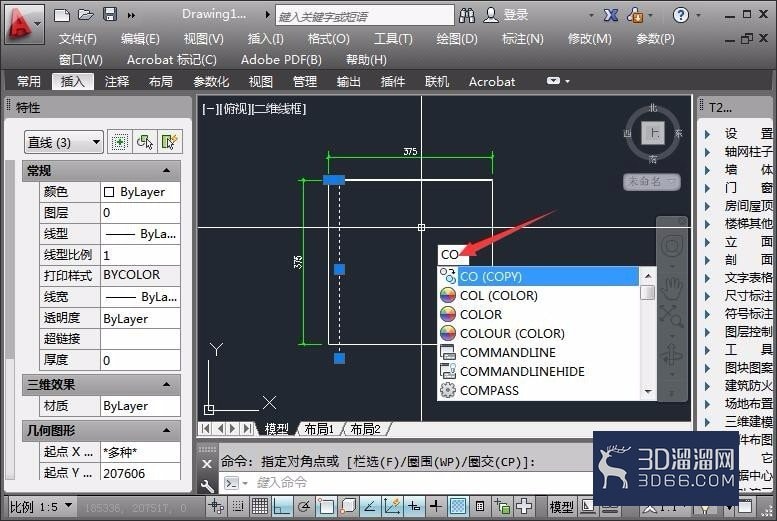Click the steering wheel navigation icon

point(672,245)
